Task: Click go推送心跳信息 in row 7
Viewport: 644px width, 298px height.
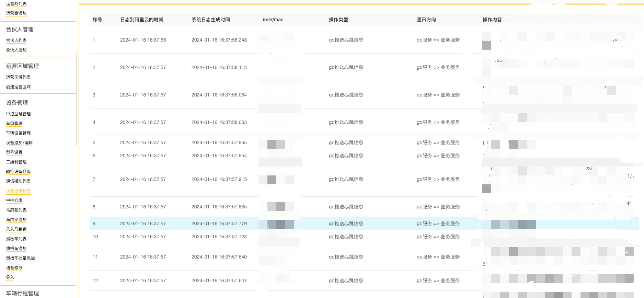Action: 346,179
